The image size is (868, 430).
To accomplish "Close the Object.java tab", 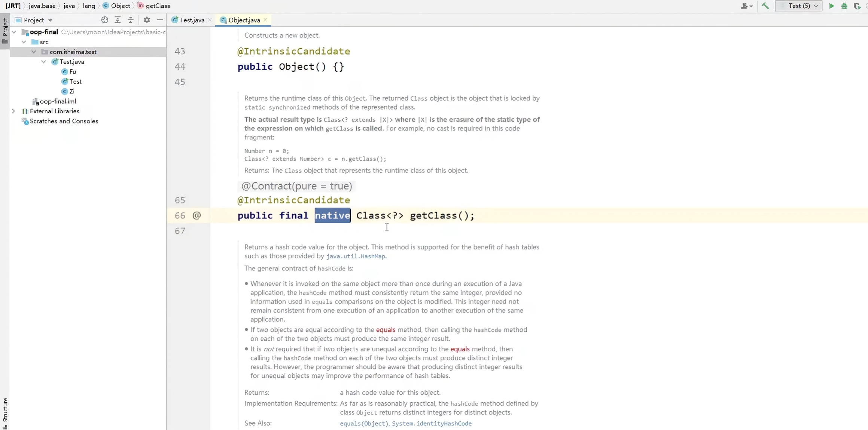I will (x=265, y=20).
